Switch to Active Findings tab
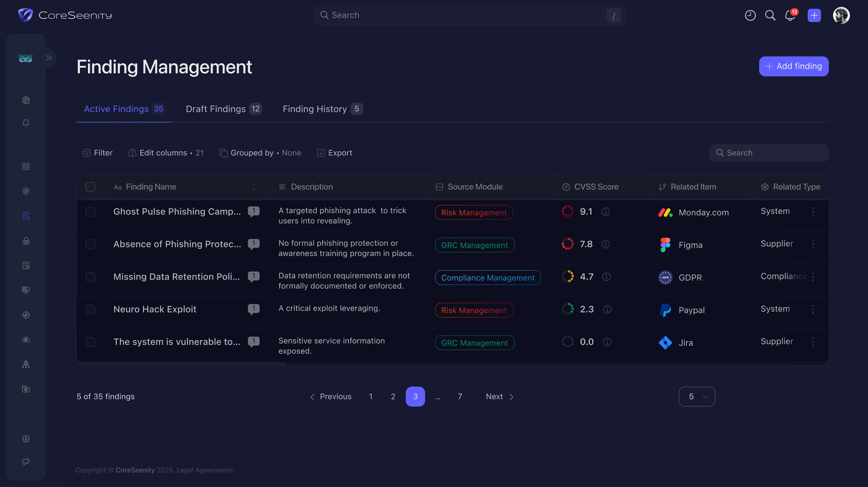868x487 pixels. [x=124, y=109]
